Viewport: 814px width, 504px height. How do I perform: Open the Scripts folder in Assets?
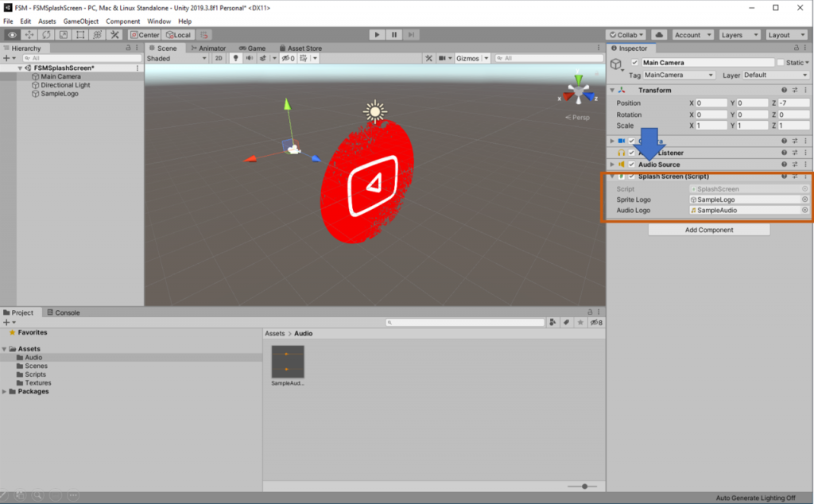pyautogui.click(x=35, y=374)
